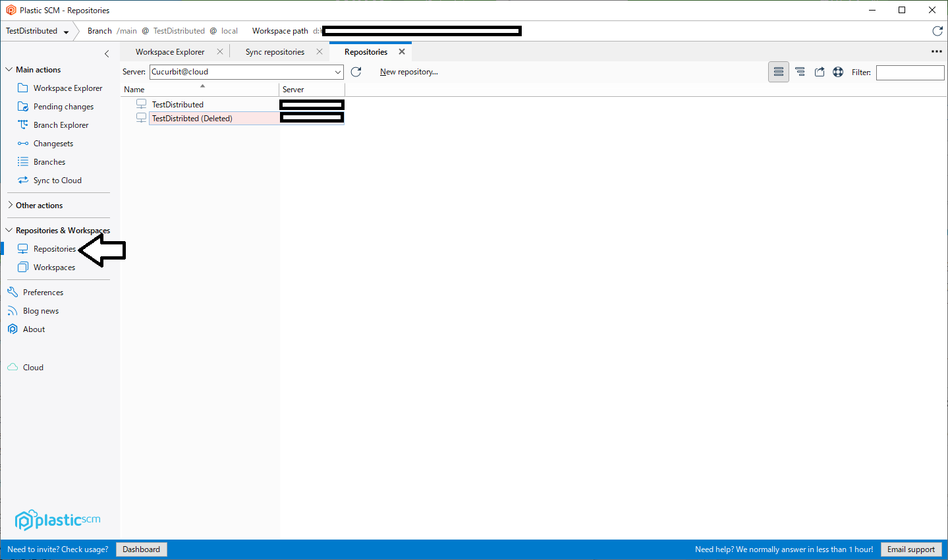Click the TestDistributed repository icon
This screenshot has height=560, width=948.
click(x=141, y=104)
